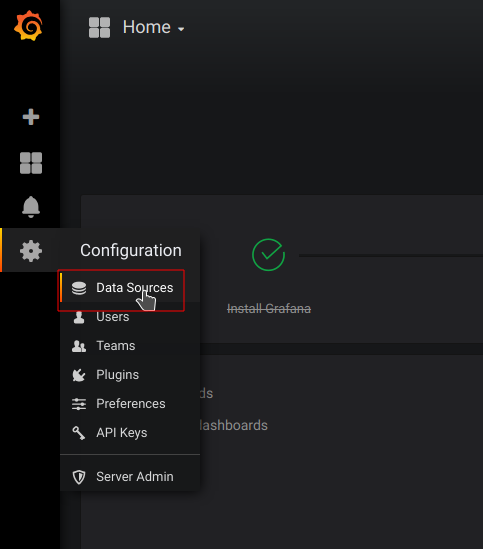This screenshot has height=549, width=483.
Task: Click the Configuration gear icon
Action: (31, 251)
